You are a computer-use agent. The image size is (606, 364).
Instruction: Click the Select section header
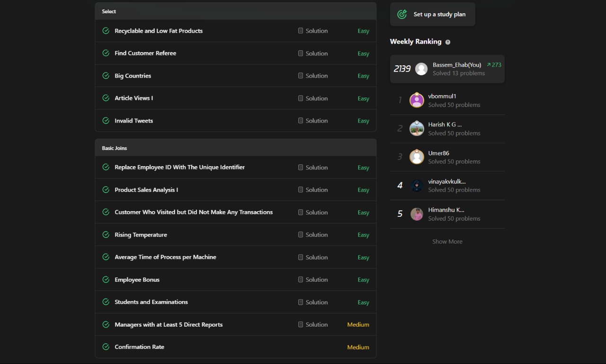[236, 11]
